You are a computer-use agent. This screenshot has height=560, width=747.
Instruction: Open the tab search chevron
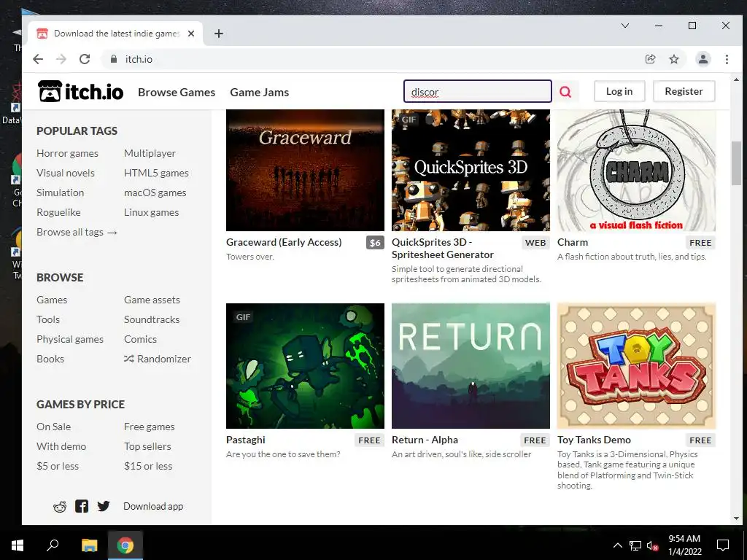point(625,26)
